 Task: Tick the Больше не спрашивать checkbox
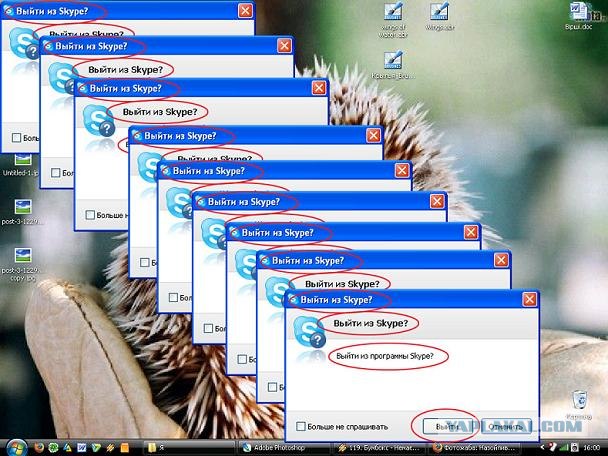click(x=301, y=427)
